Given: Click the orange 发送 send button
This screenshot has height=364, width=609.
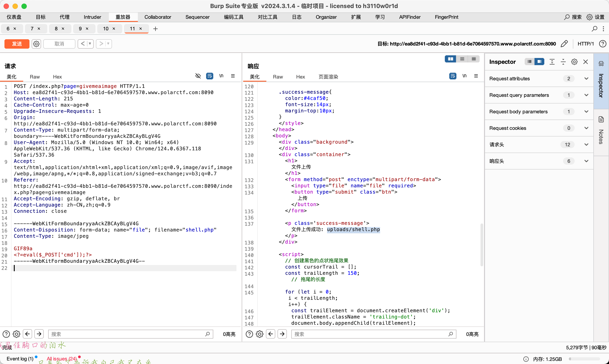Looking at the screenshot, I should pos(17,44).
